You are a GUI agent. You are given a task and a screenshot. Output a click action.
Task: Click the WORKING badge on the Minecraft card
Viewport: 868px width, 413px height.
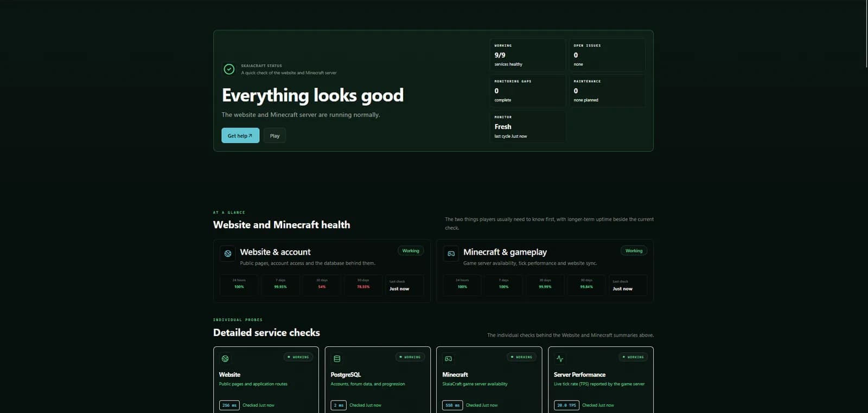point(522,357)
